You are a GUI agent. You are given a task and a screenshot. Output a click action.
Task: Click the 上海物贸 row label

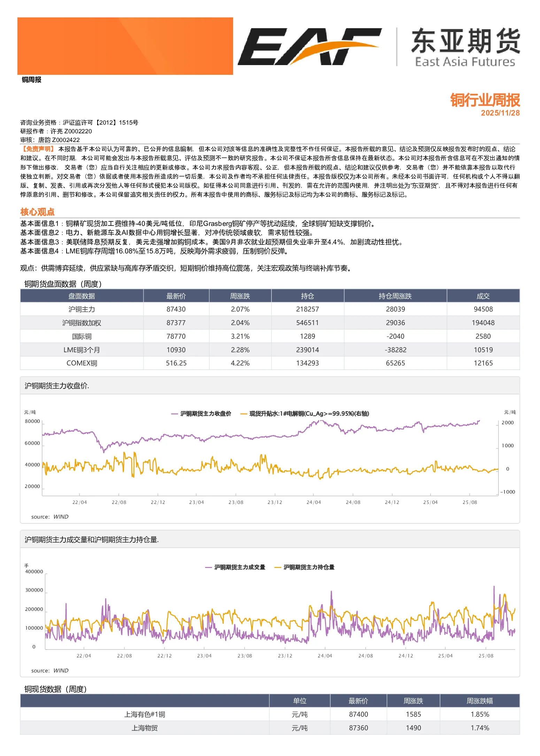pos(145,728)
